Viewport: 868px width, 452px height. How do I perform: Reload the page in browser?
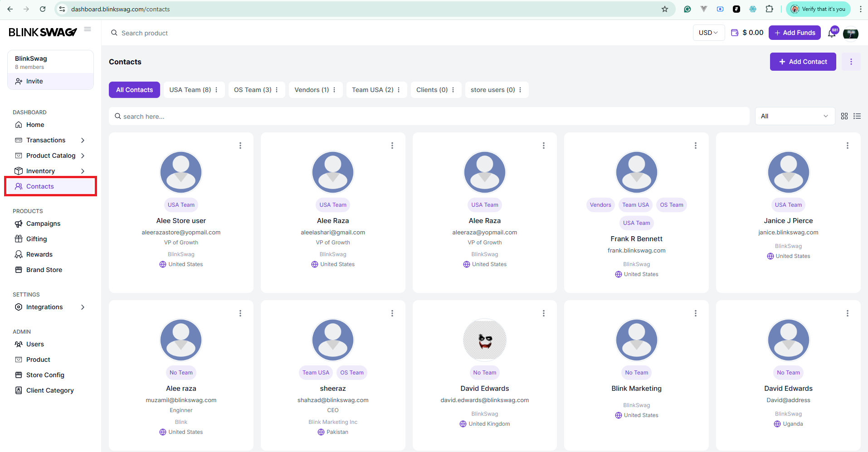pyautogui.click(x=43, y=9)
